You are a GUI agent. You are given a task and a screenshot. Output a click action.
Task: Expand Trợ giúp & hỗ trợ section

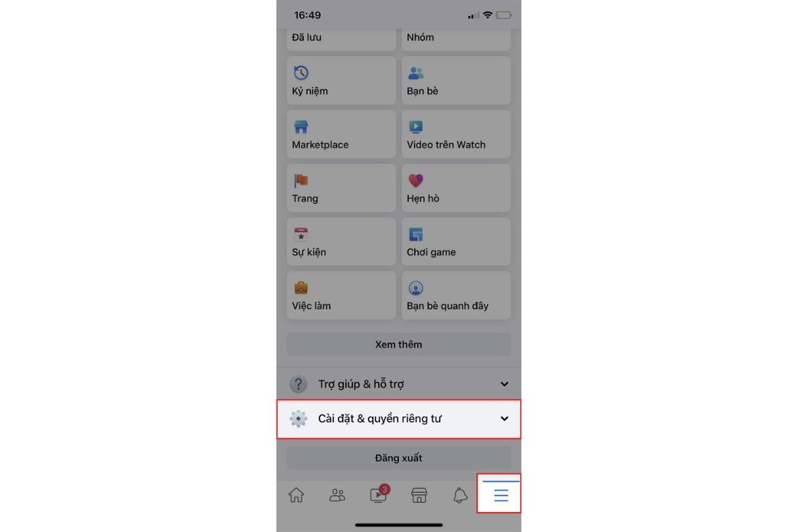399,384
